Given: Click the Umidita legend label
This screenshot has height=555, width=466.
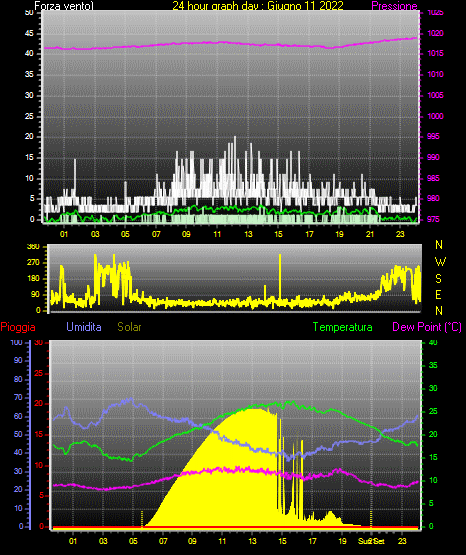Looking at the screenshot, I should [84, 327].
